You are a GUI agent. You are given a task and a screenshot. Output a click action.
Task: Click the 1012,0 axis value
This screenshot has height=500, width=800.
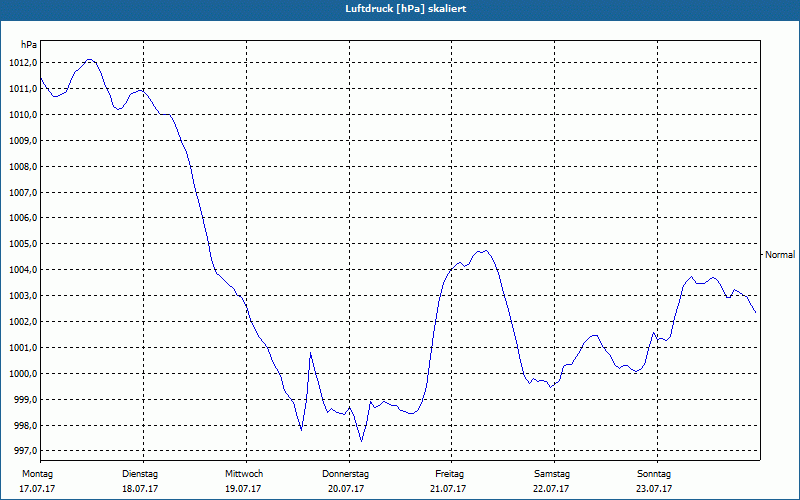[x=23, y=63]
